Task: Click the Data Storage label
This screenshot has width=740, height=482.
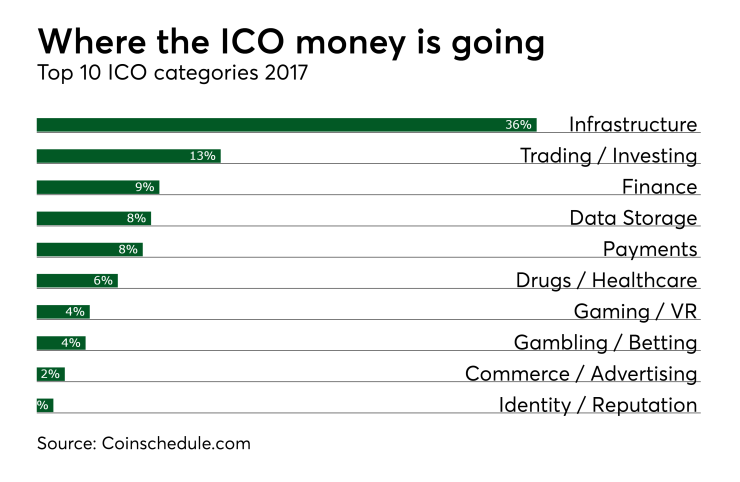Action: tap(632, 218)
